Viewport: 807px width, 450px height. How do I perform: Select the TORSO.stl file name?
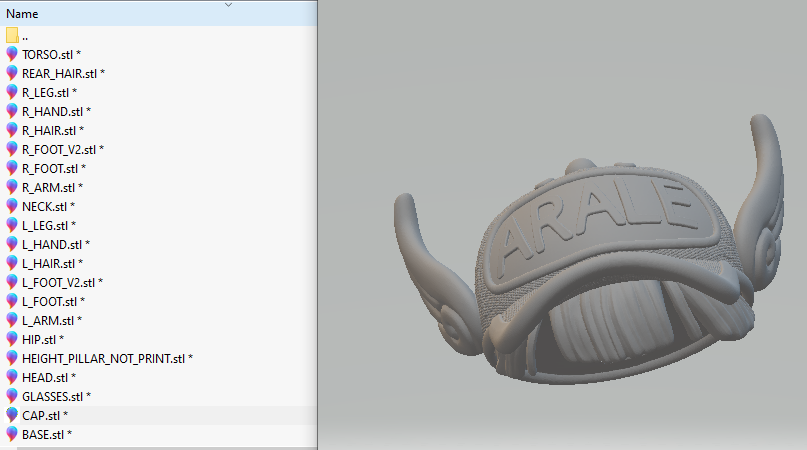point(51,55)
